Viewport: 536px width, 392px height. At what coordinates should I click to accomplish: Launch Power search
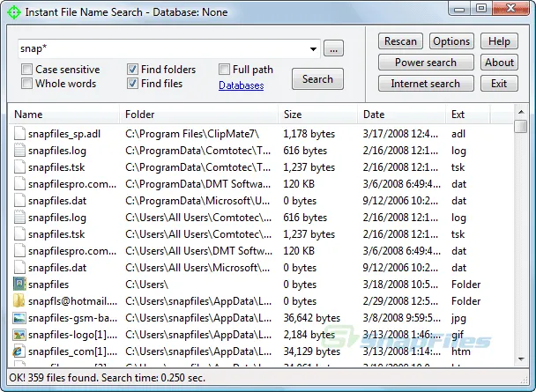point(426,63)
